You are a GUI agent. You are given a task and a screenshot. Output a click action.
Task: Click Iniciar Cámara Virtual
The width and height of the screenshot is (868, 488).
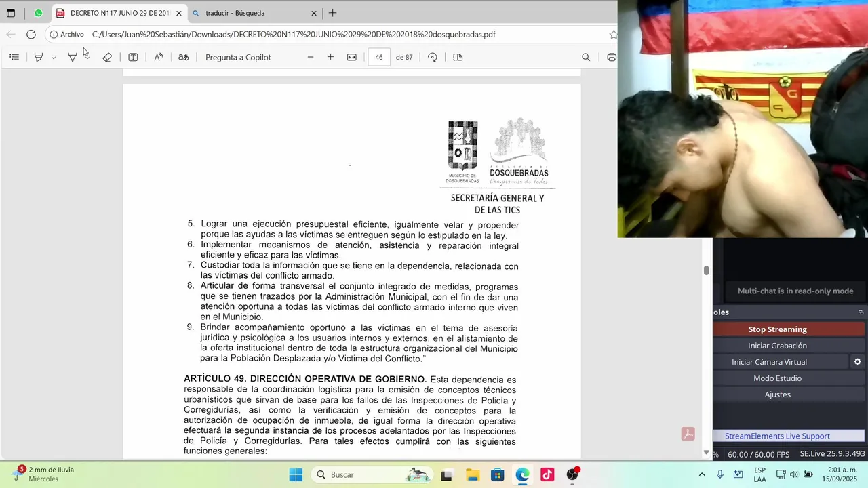pos(769,362)
